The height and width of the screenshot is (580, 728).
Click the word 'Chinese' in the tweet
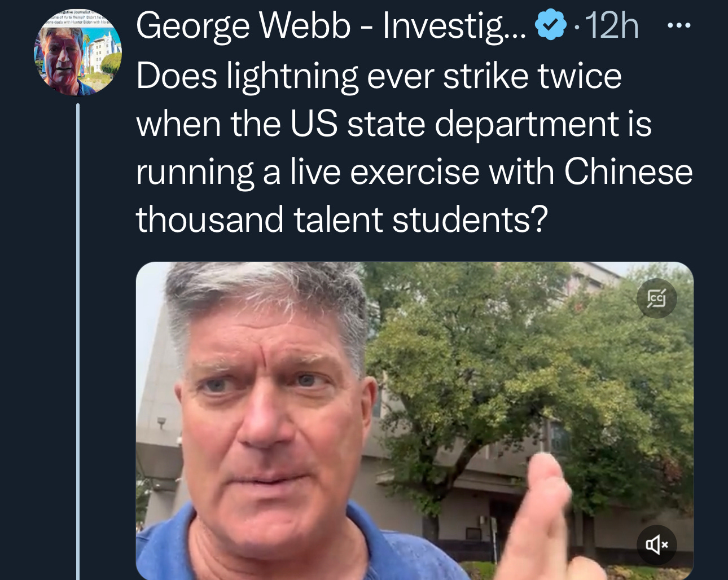(628, 171)
